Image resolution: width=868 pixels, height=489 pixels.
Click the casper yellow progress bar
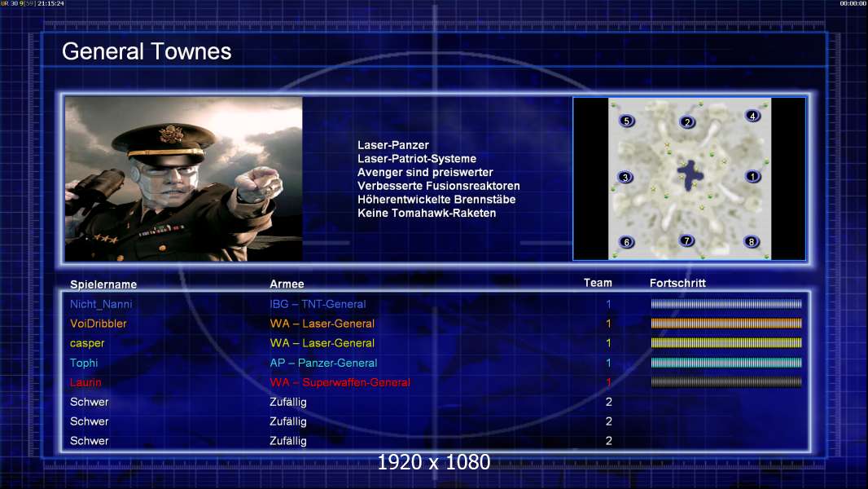[726, 343]
